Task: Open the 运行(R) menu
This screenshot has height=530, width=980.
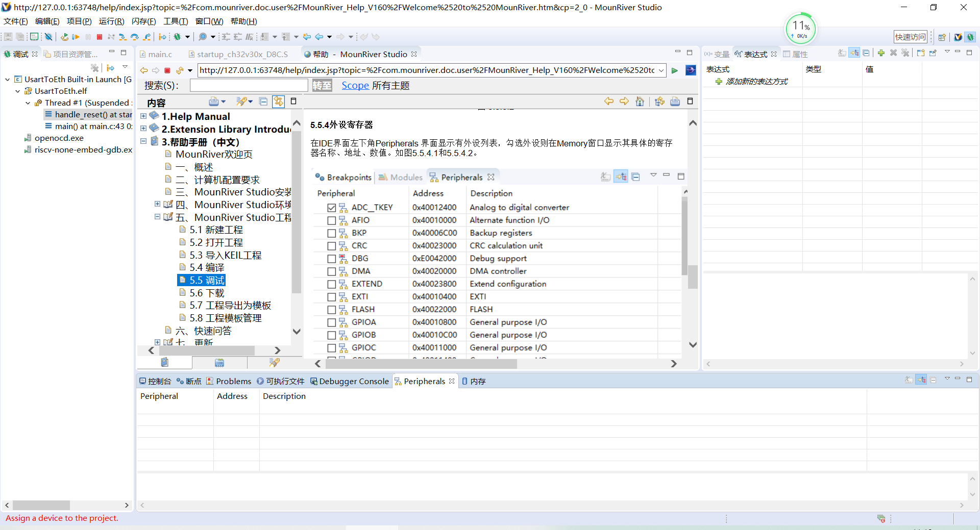Action: (111, 21)
